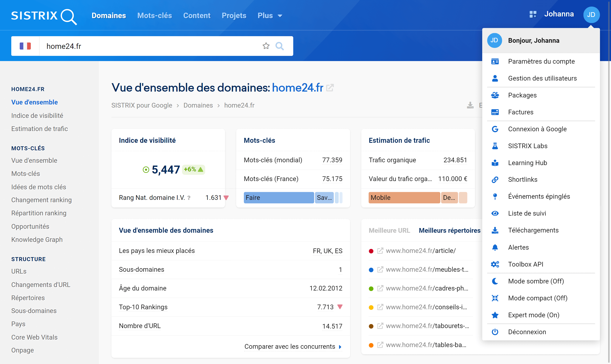Click the help question mark beside Rang Nat. domaine
The image size is (611, 364).
point(189,198)
